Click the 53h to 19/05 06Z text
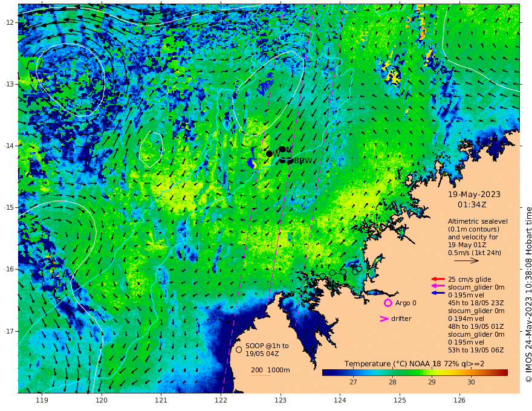Screen dimensions: 532x411 pyautogui.click(x=476, y=350)
